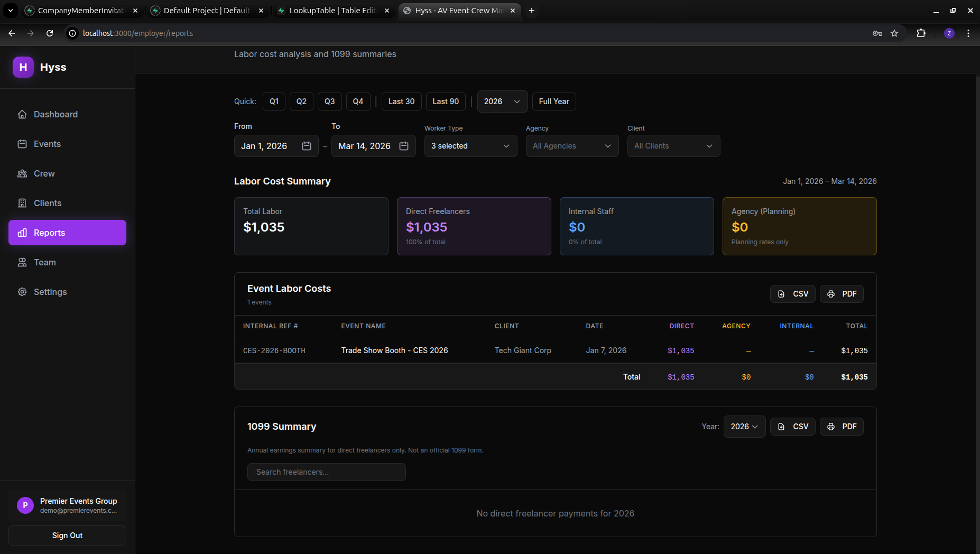Viewport: 980px width, 554px height.
Task: Switch to LookupTable Table Editor tab
Action: coord(332,11)
